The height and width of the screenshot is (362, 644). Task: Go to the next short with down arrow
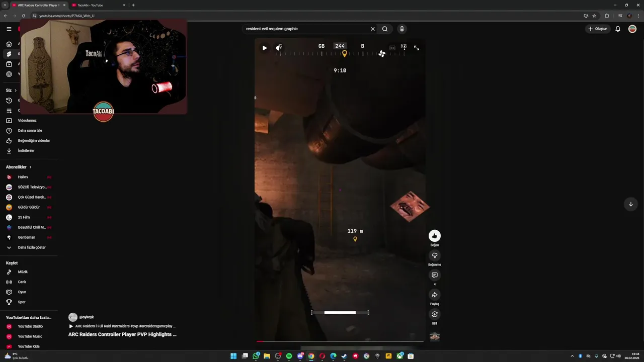point(630,204)
